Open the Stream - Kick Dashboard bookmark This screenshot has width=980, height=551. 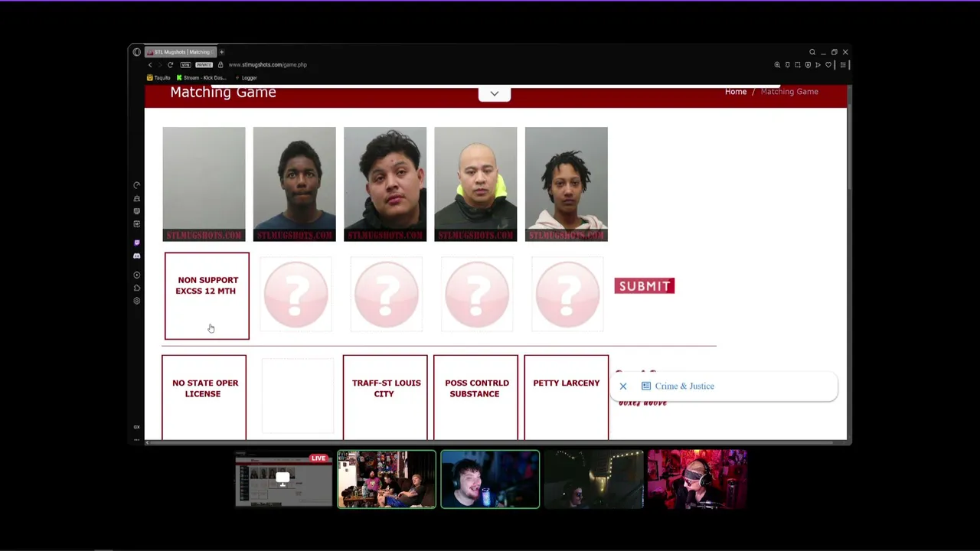point(201,78)
